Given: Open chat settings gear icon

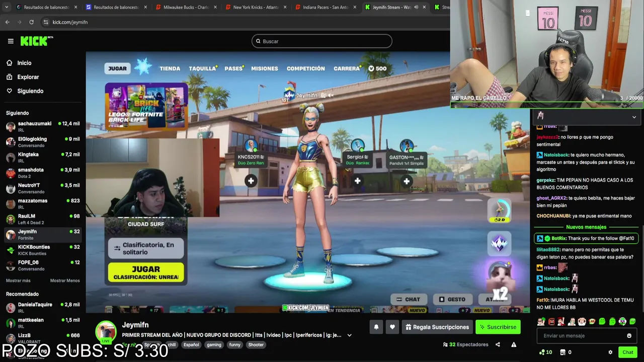Looking at the screenshot, I should coord(610,352).
